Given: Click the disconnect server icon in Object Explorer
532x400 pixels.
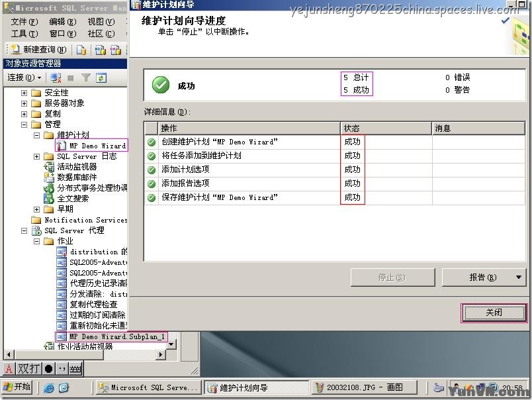Looking at the screenshot, I should (x=56, y=77).
